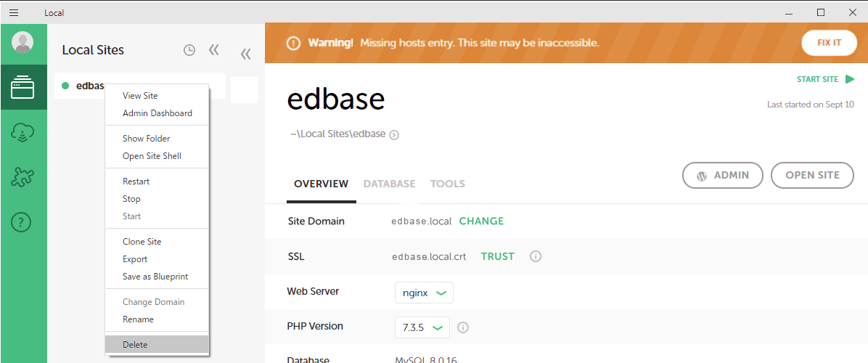Select the edbase site in list
Image resolution: width=868 pixels, height=363 pixels.
[x=139, y=86]
